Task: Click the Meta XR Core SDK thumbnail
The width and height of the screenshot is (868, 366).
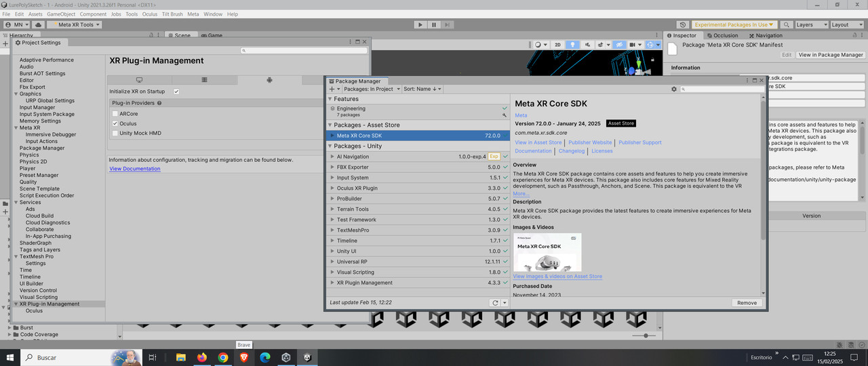Action: [547, 252]
